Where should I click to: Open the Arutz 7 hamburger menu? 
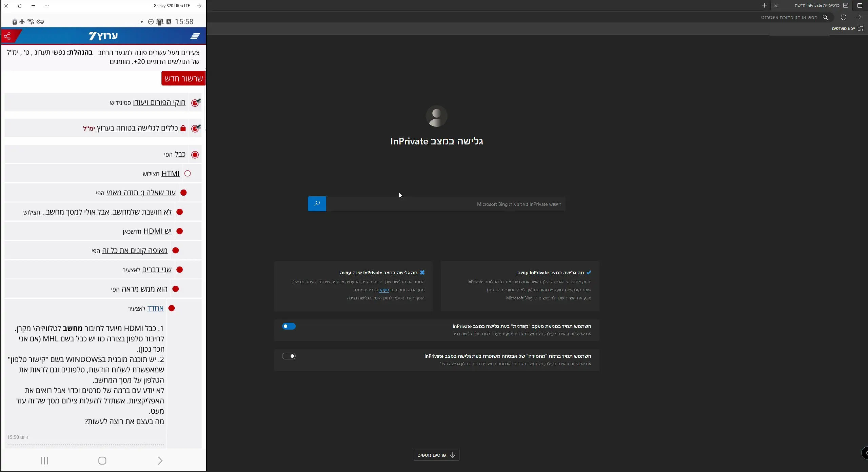(x=195, y=36)
